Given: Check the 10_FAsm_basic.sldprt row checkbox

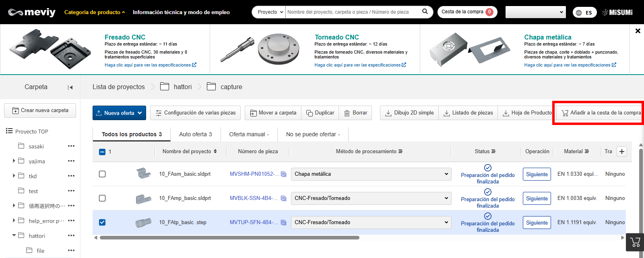Looking at the screenshot, I should [102, 174].
